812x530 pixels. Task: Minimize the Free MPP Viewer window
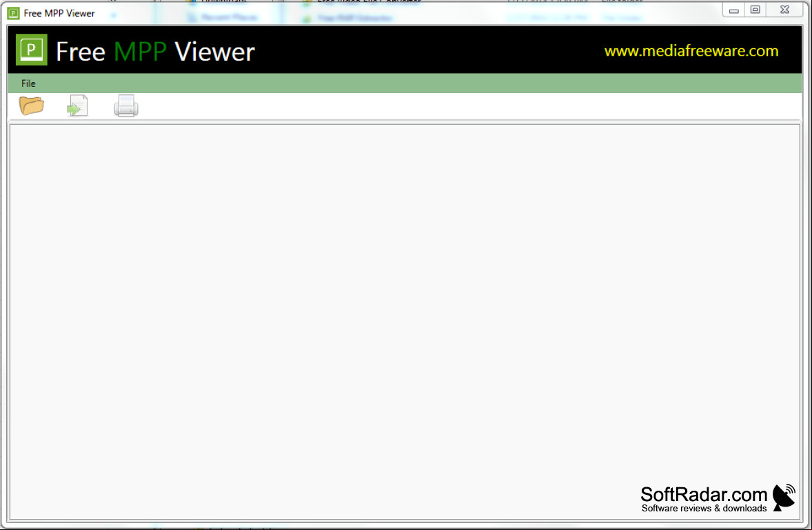coord(733,10)
